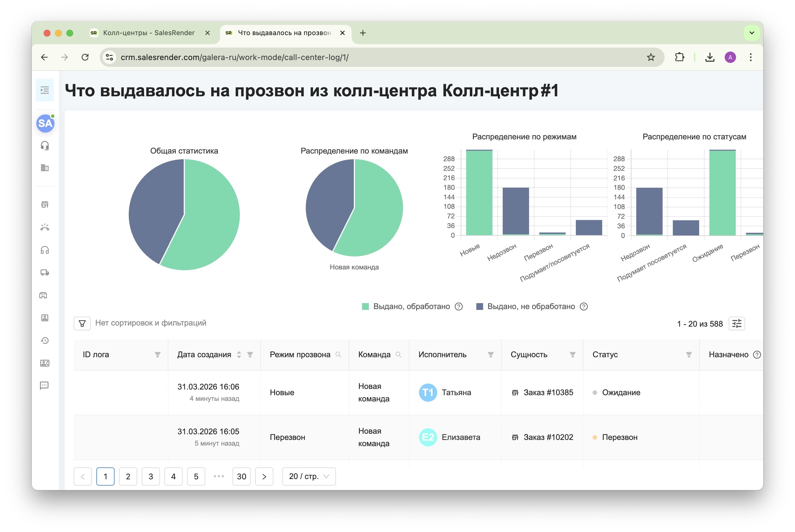Open the delivery truck section in sidebar
This screenshot has width=795, height=532.
click(45, 273)
